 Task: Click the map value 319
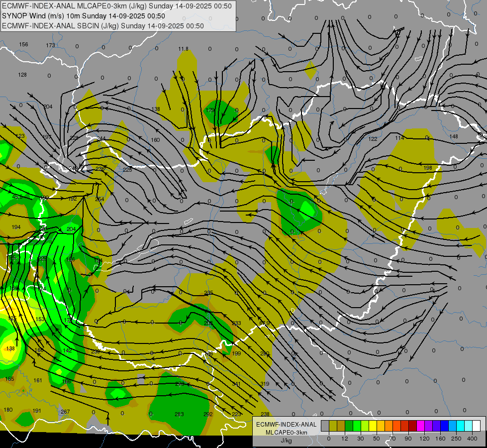265,384
